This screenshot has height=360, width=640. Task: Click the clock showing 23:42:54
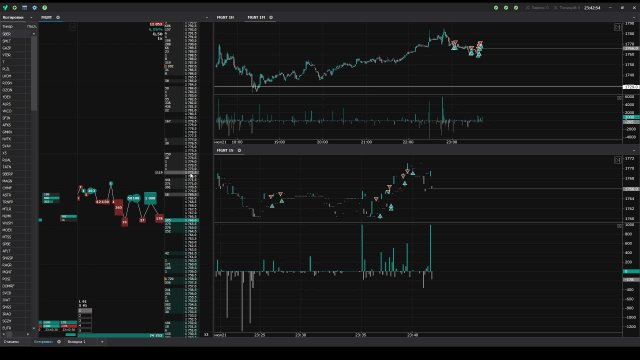592,8
